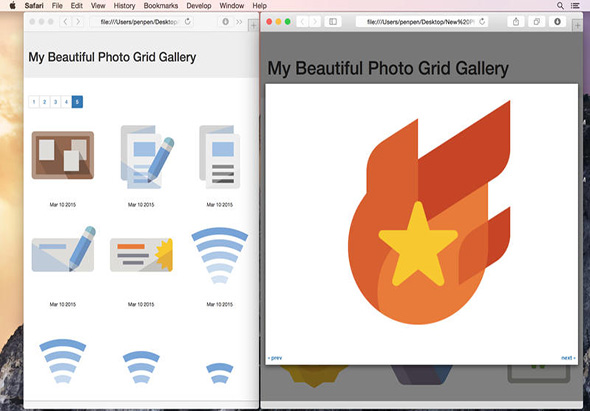This screenshot has height=411, width=590.
Task: Open the File menu
Action: pyautogui.click(x=57, y=6)
